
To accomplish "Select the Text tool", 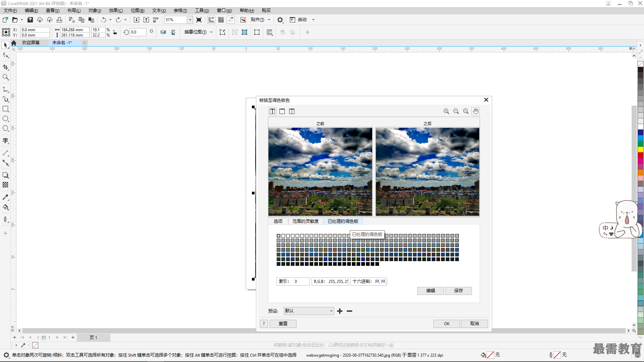I will point(5,140).
